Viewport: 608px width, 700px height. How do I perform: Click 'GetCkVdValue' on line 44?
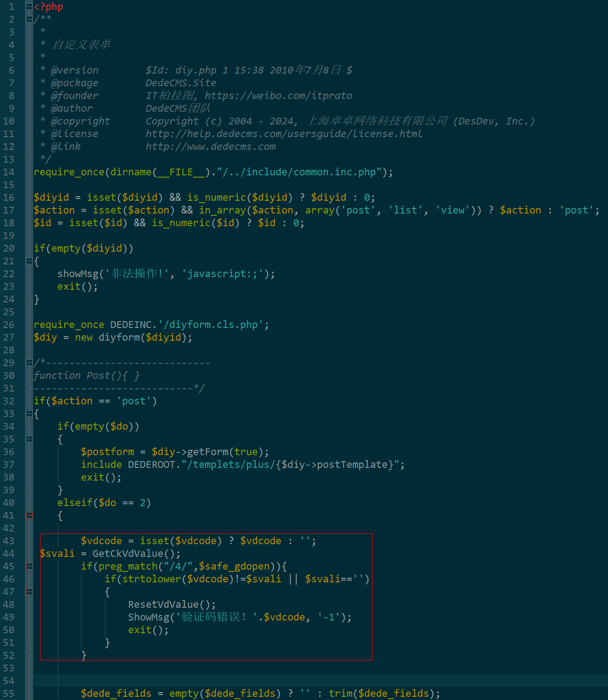tap(128, 554)
